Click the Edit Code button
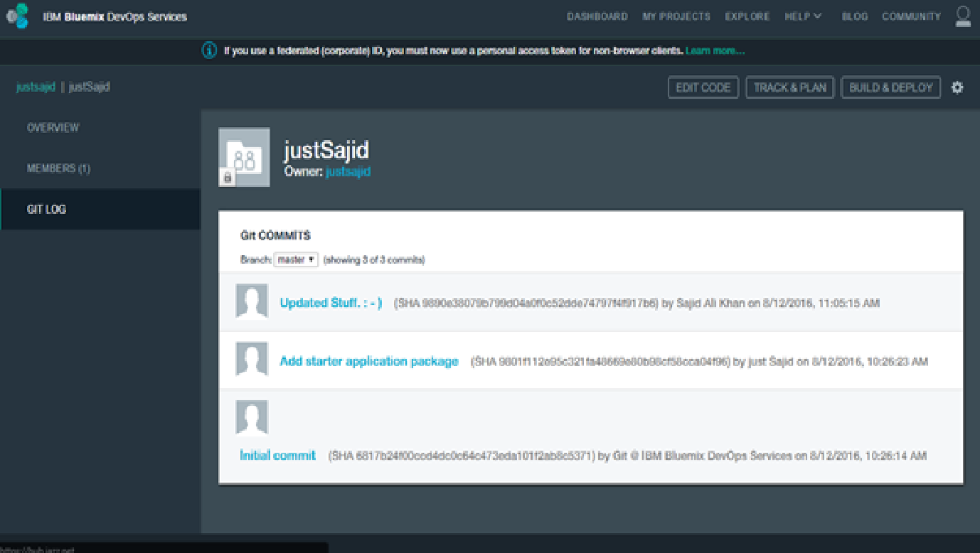 tap(703, 87)
